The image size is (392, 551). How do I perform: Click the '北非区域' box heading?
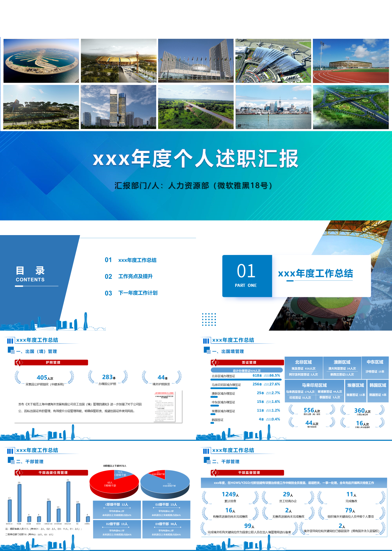coord(303,362)
